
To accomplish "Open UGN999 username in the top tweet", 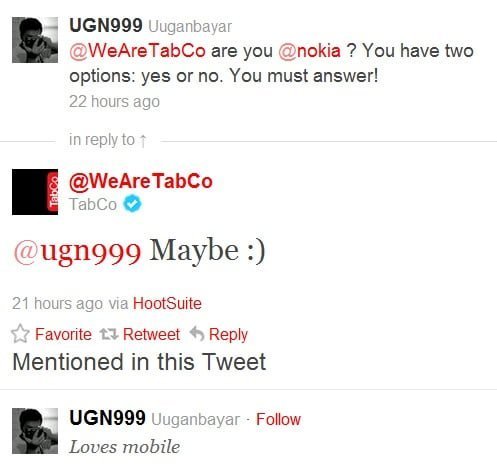I will [x=106, y=25].
